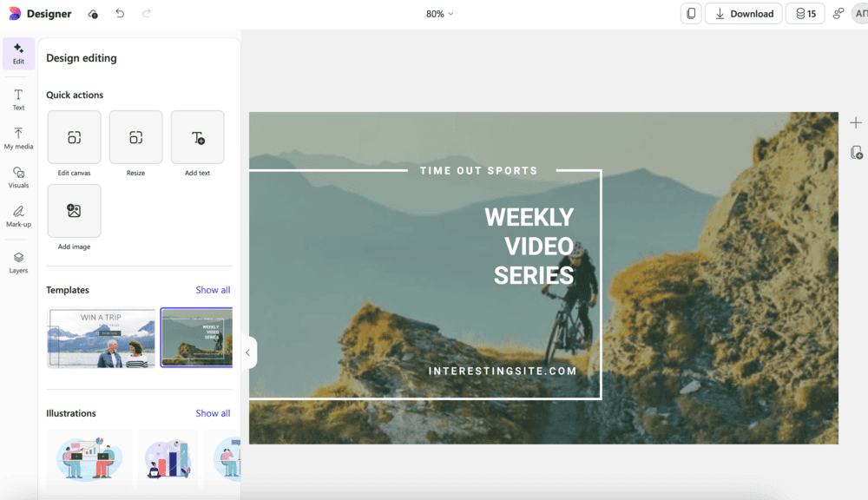Click the Download button
The width and height of the screenshot is (868, 500).
pos(744,14)
